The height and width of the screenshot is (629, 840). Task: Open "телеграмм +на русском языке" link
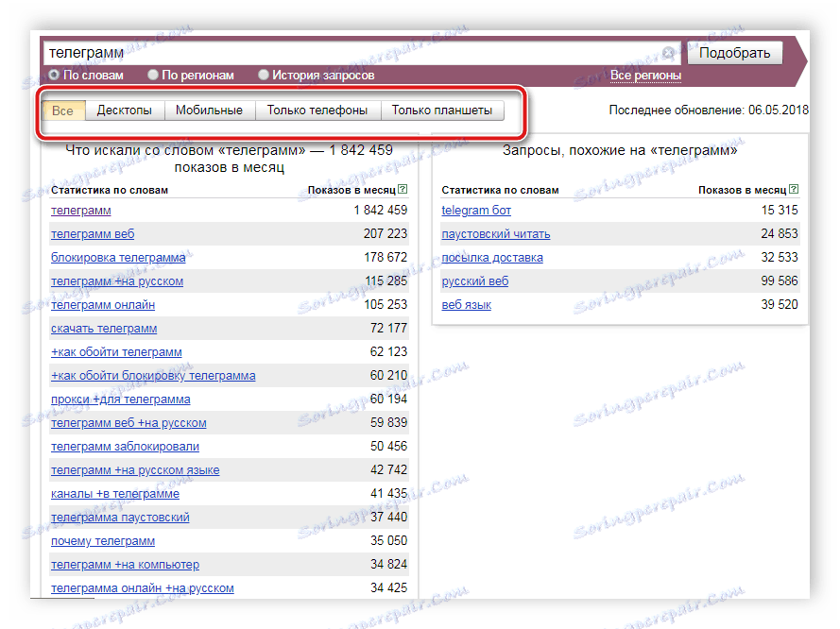135,470
